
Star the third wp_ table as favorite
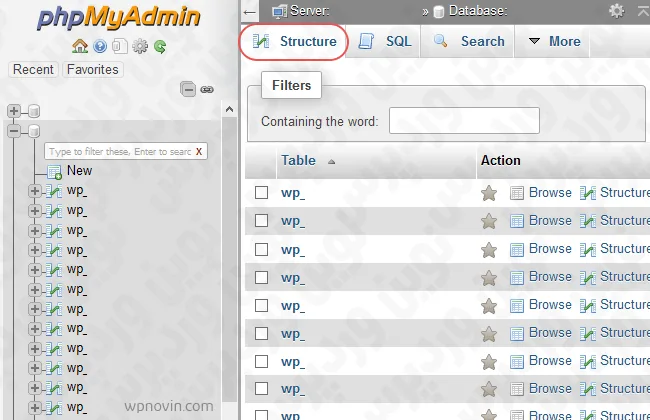tap(489, 250)
